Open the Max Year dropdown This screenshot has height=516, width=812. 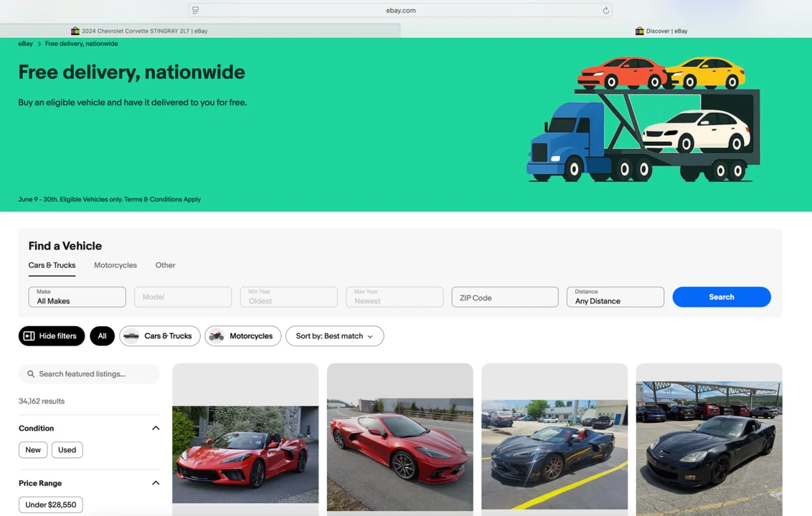pos(395,297)
